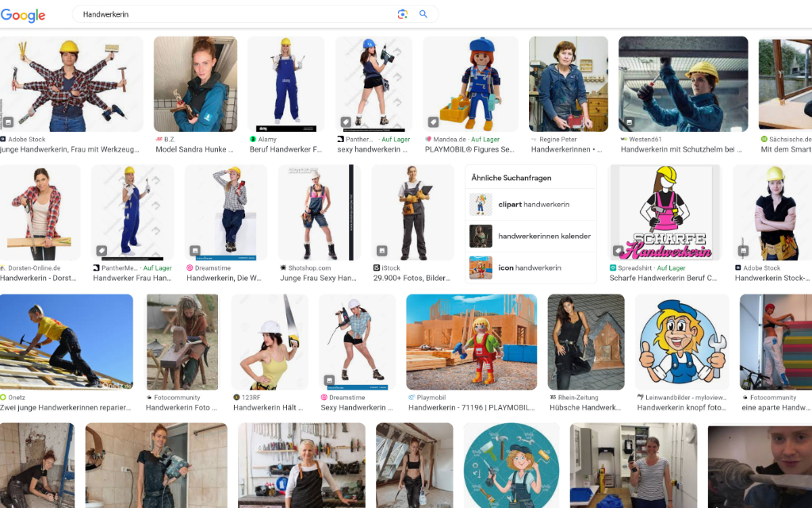
Task: Open Spreadshirt Scharfe Handwerkerin image
Action: tap(665, 213)
